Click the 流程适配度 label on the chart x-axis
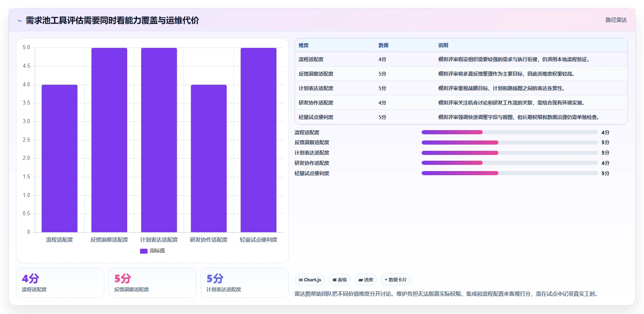This screenshot has width=644, height=314. (59, 240)
